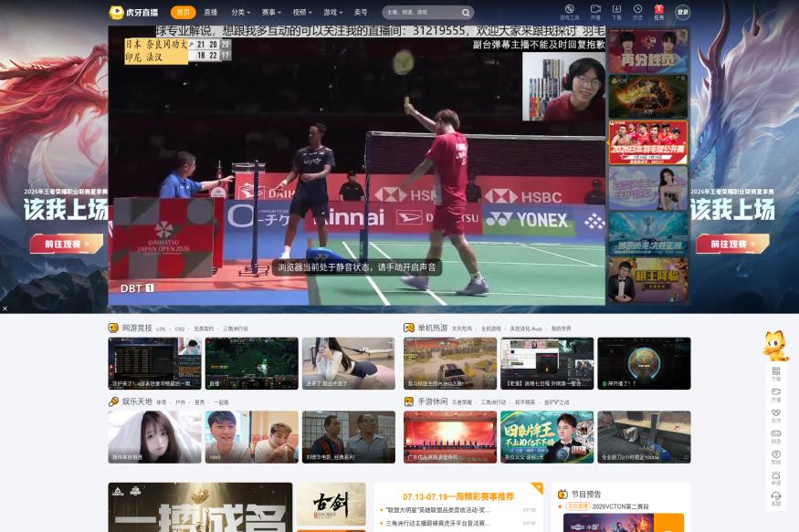Open the LOL category link

click(161, 329)
